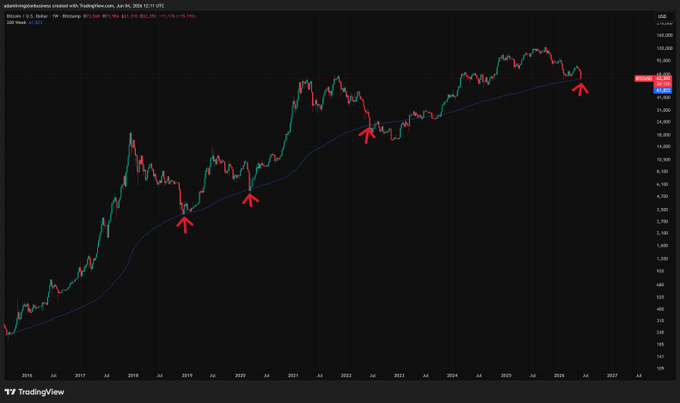Click the 14,000 price scale label
This screenshot has height=403, width=680.
tap(664, 147)
